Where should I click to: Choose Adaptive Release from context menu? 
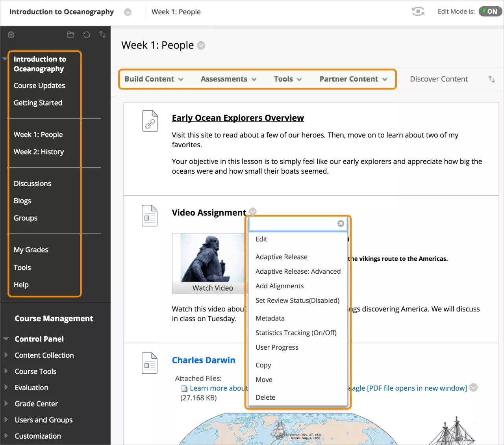[281, 257]
